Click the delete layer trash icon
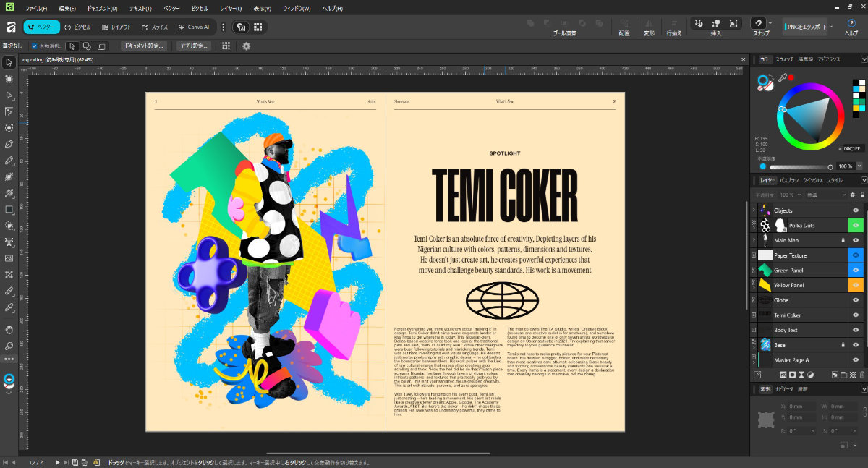The width and height of the screenshot is (868, 468). coord(861,375)
